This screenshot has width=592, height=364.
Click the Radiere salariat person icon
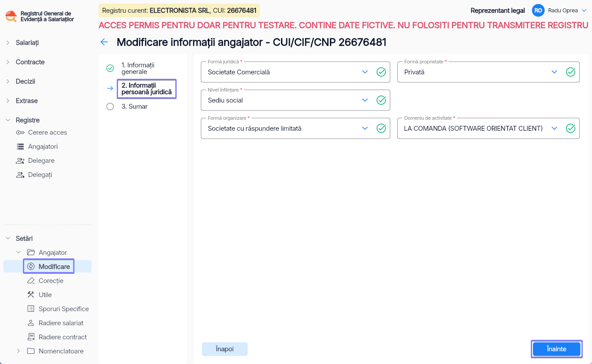(x=31, y=323)
